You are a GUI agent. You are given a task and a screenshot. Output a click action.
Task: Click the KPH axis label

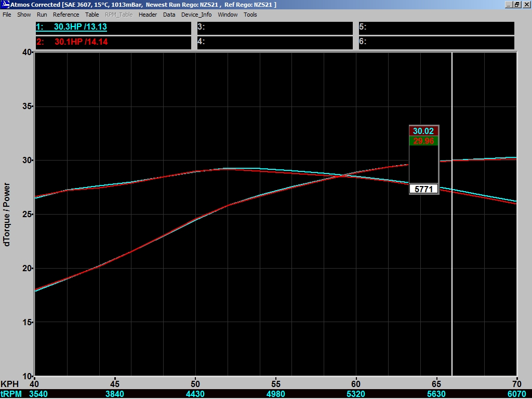click(x=9, y=384)
